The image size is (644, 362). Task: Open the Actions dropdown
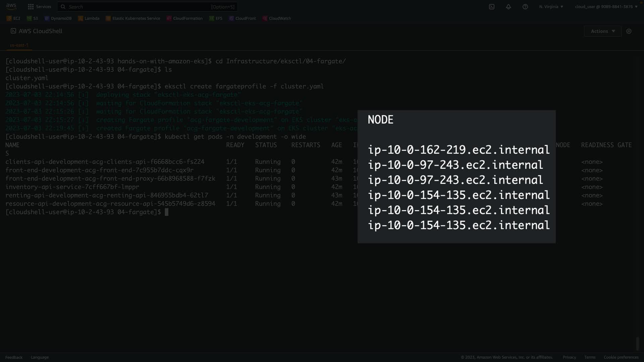click(x=602, y=31)
